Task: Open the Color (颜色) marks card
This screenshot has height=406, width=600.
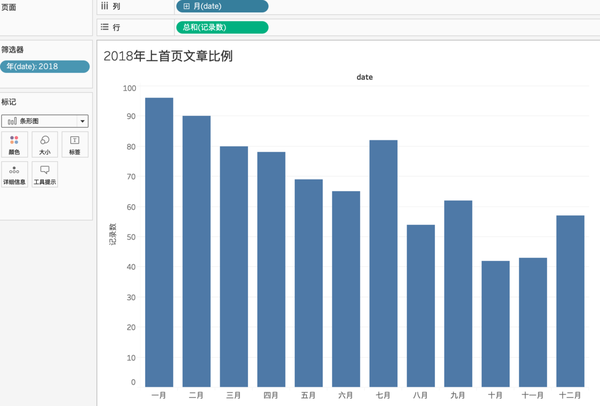Action: pyautogui.click(x=14, y=145)
